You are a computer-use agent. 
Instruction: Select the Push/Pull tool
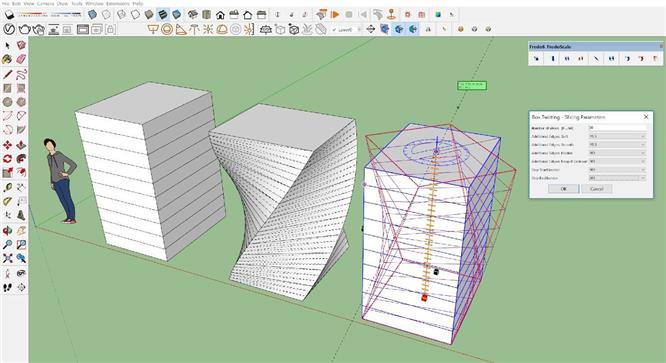pos(21,145)
